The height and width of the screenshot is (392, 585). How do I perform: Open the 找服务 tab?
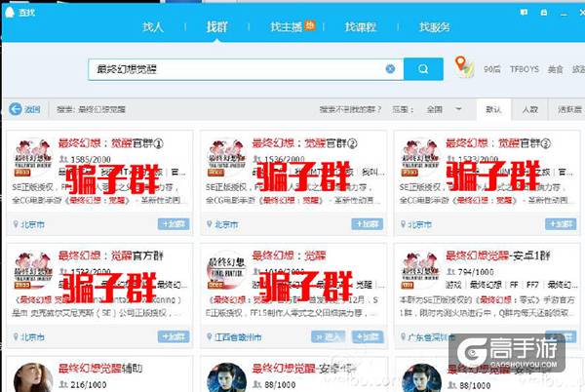point(434,27)
